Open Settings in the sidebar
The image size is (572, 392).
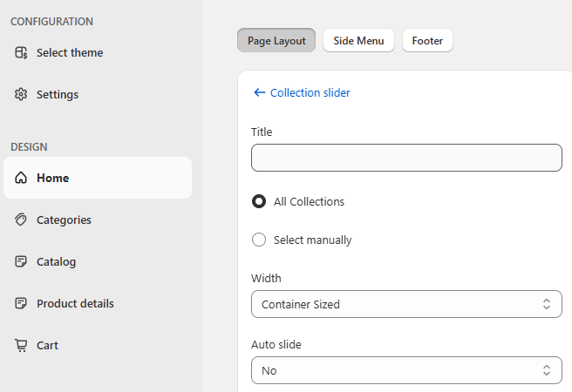98,94
